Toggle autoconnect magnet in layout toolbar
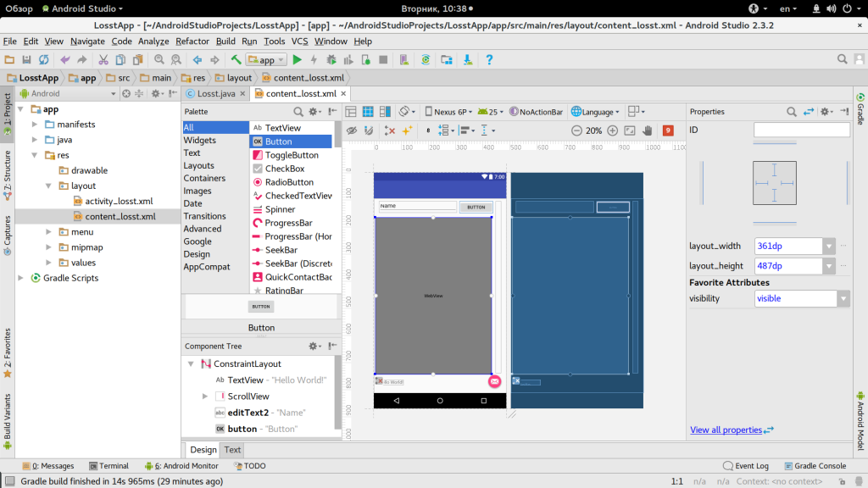 (x=369, y=130)
